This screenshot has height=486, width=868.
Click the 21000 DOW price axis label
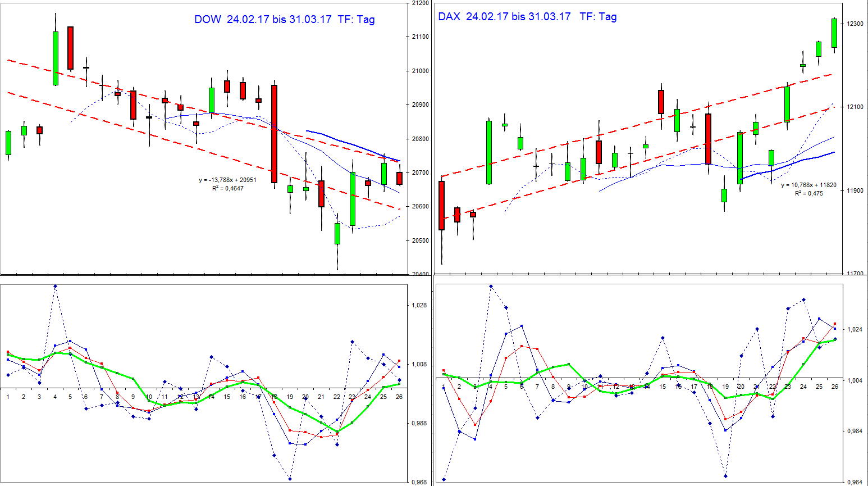[420, 71]
